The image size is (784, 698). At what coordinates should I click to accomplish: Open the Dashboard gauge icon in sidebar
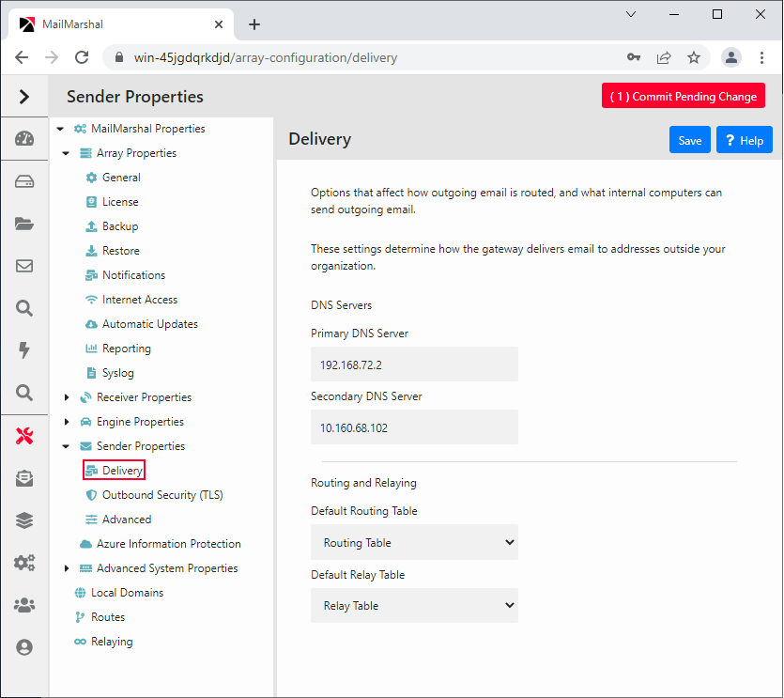coord(24,138)
